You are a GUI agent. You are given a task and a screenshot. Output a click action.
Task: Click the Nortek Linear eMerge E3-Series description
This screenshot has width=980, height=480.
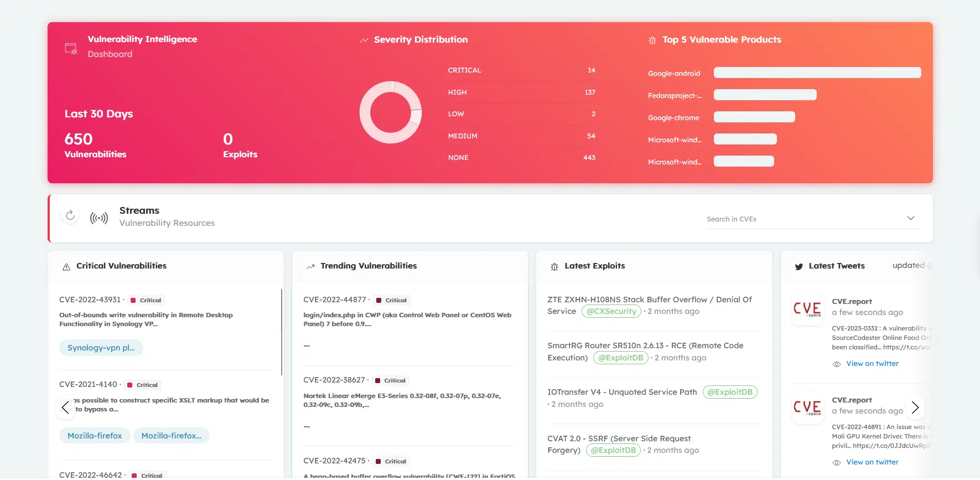coord(402,400)
